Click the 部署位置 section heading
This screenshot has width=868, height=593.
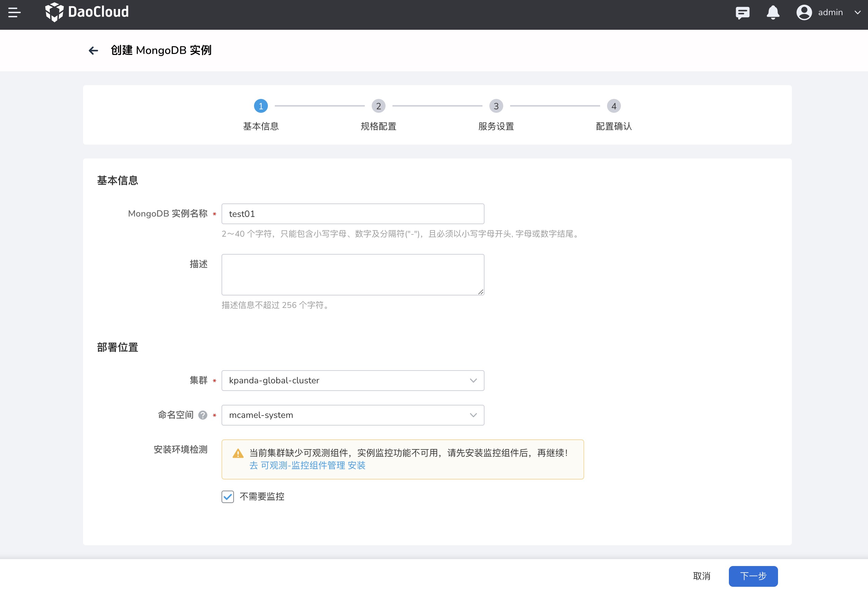(118, 347)
